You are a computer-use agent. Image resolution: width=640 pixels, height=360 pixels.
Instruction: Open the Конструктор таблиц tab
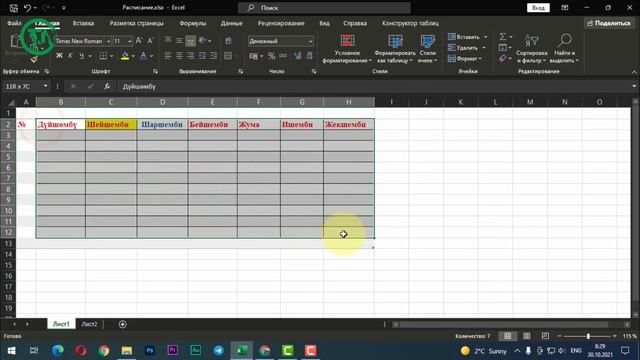[x=410, y=23]
